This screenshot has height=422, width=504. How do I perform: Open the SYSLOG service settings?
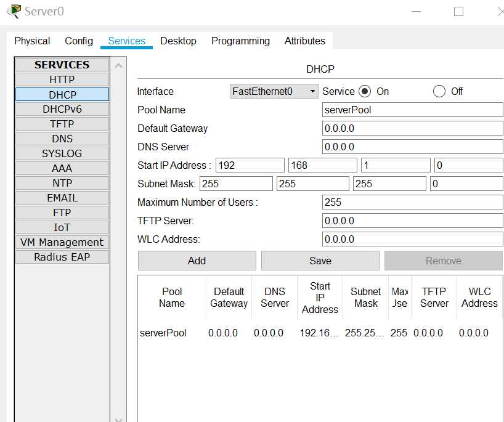(62, 153)
